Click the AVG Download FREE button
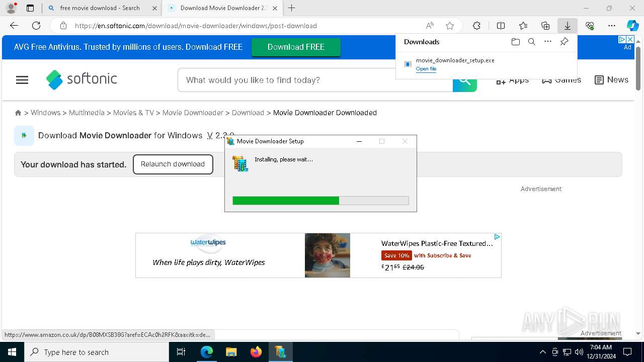 [x=296, y=47]
